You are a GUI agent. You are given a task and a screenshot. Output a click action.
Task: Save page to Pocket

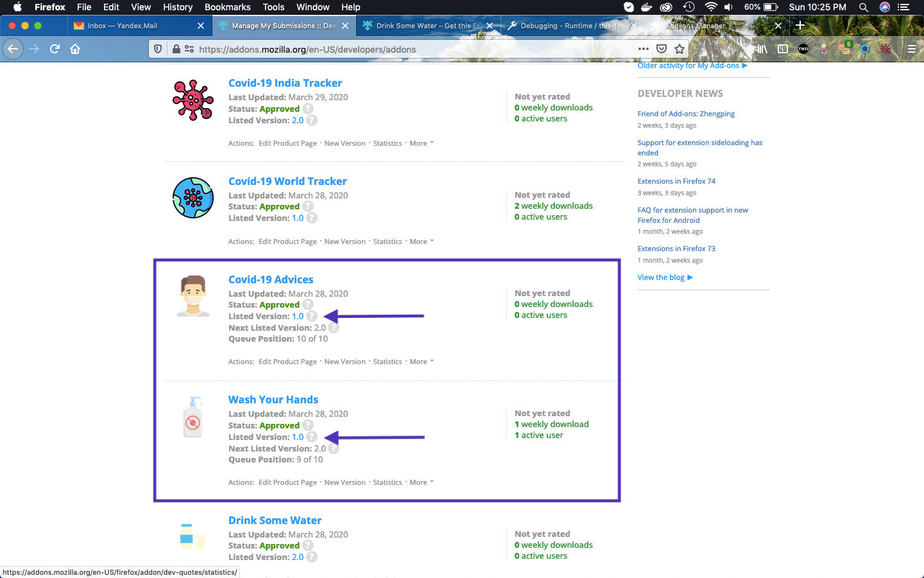pos(662,49)
